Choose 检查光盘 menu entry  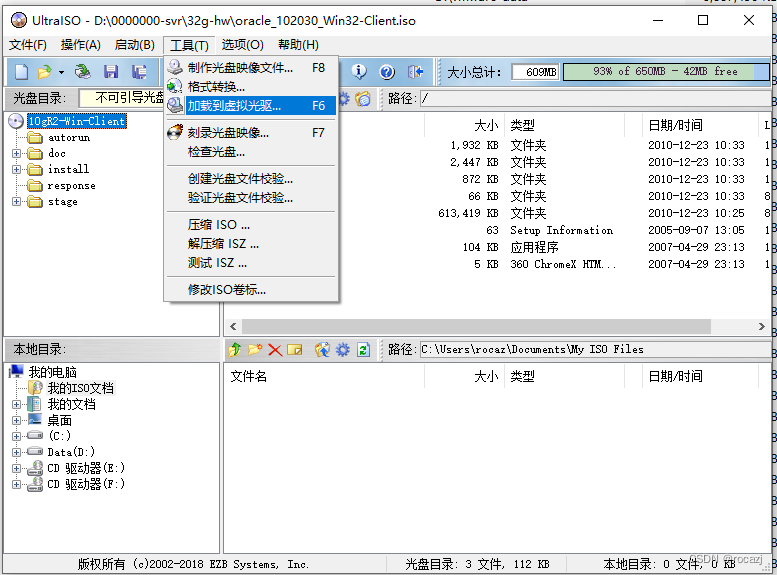click(x=251, y=152)
